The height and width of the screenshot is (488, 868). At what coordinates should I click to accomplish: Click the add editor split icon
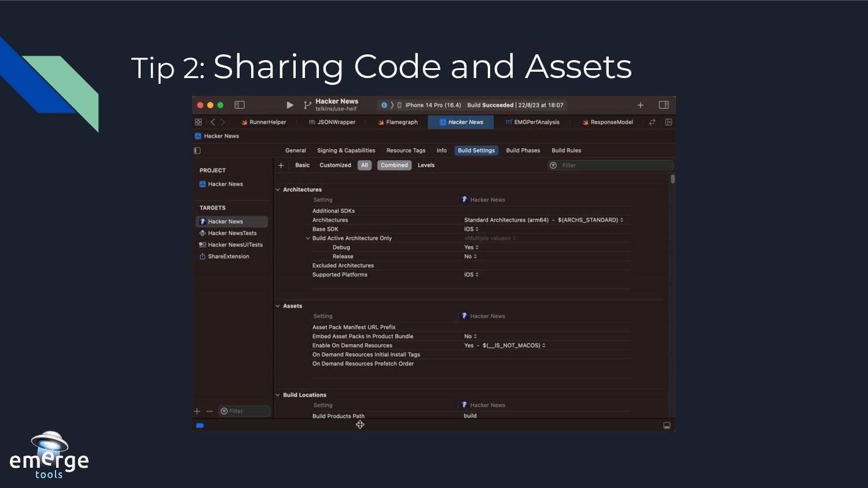[668, 122]
